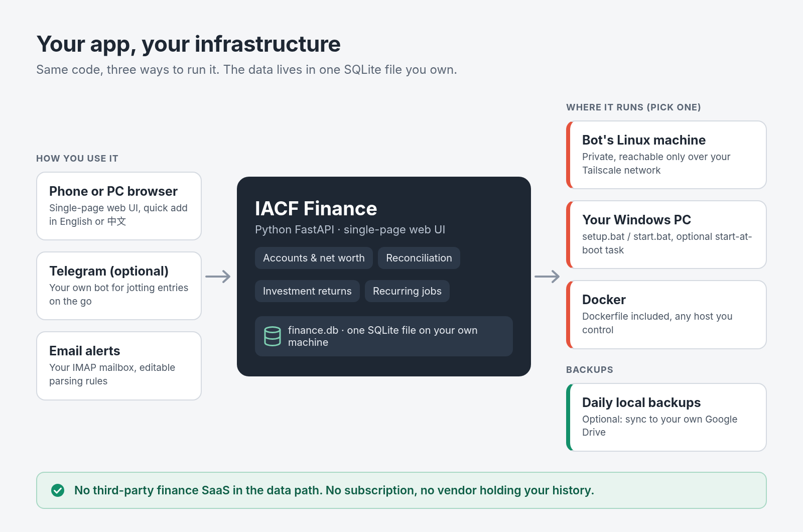
Task: Click the "Your app, your infrastructure" heading
Action: [189, 44]
